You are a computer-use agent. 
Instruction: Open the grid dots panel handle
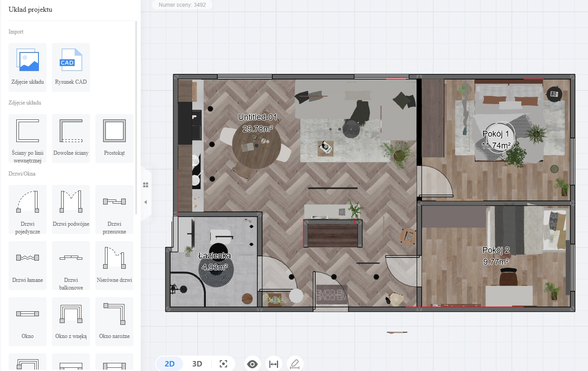pos(146,185)
